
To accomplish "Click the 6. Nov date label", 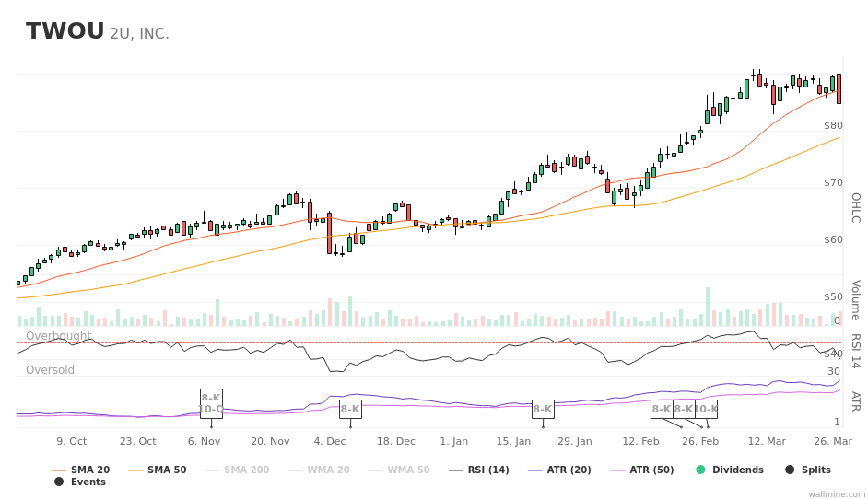I will [204, 442].
